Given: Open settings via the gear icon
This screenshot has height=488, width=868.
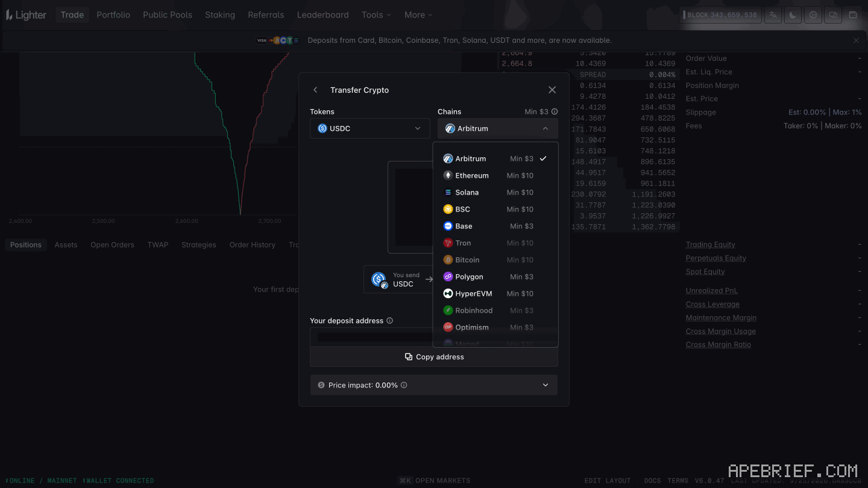Looking at the screenshot, I should click(x=813, y=15).
